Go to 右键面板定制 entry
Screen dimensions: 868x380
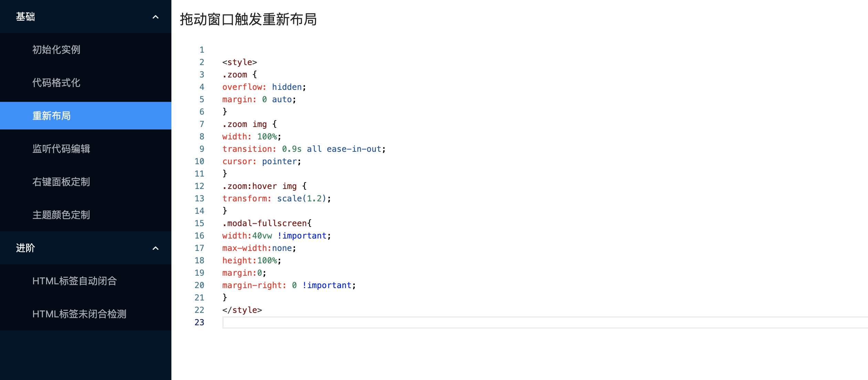click(x=61, y=182)
